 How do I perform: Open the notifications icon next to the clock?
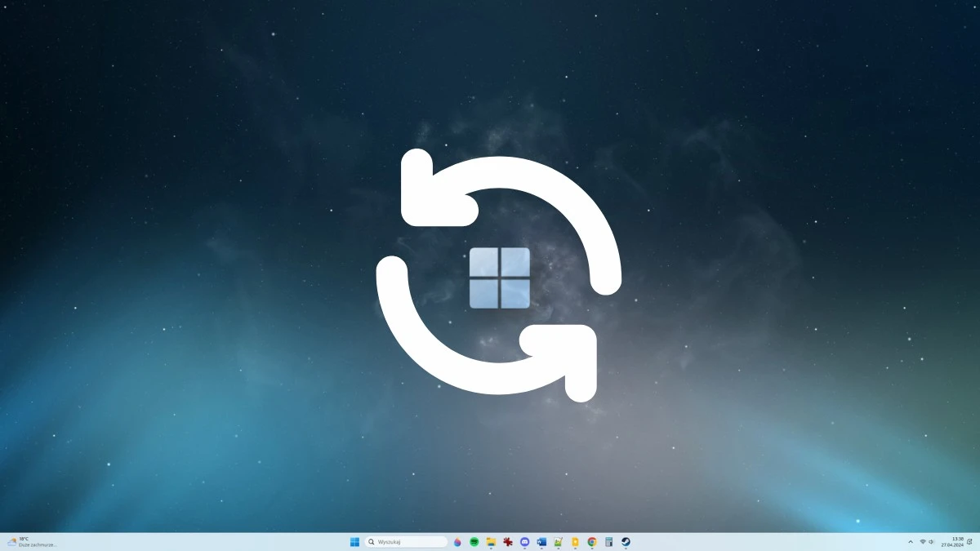point(970,542)
